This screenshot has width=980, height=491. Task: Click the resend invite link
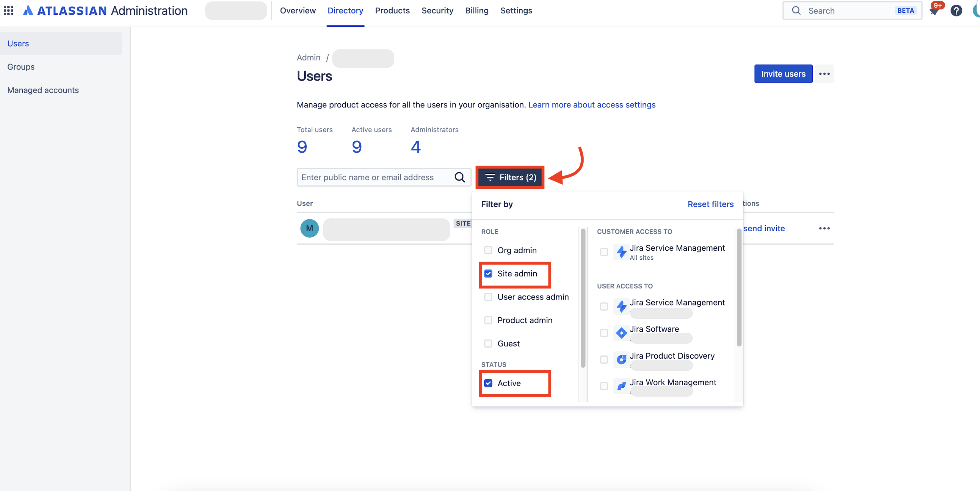pyautogui.click(x=764, y=228)
